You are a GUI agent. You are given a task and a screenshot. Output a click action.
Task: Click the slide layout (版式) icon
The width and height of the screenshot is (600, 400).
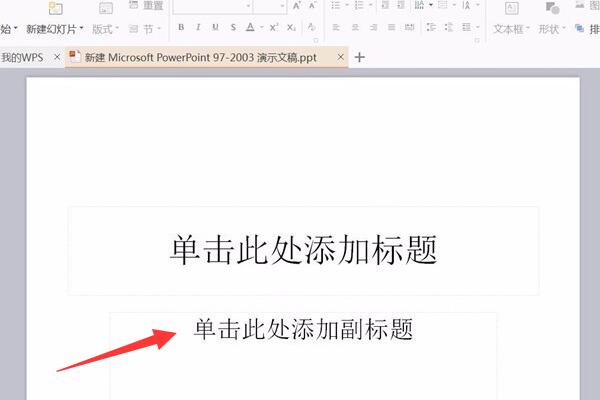106,8
